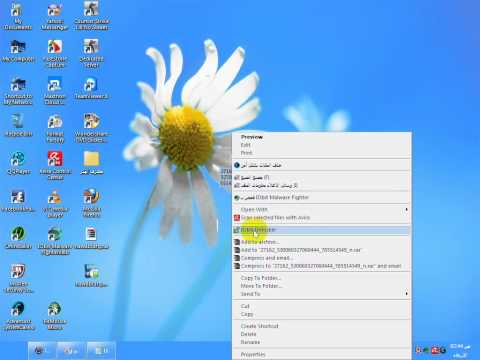This screenshot has height=360, width=480.
Task: Select the IObit Malware Fighter desktop shortcut
Action: [54, 241]
